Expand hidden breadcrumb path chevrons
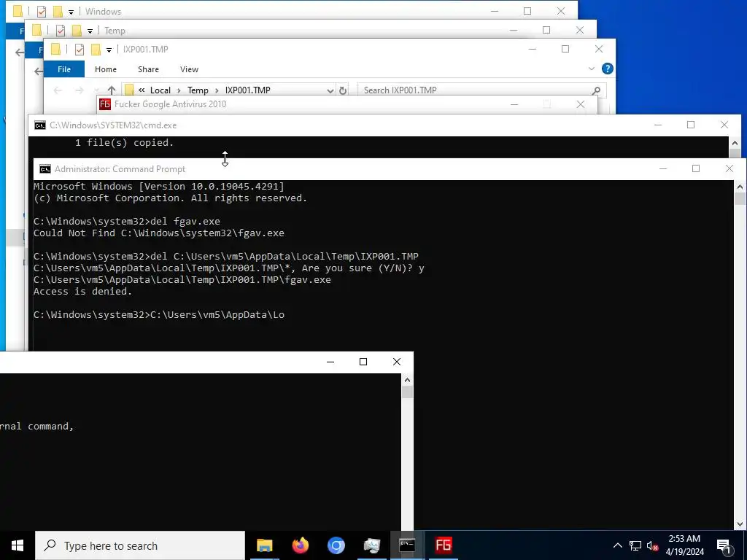This screenshot has width=747, height=560. 142,90
